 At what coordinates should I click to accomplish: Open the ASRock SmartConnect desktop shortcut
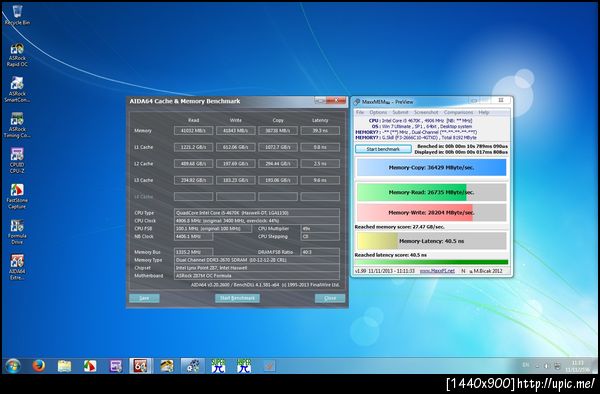coord(17,90)
